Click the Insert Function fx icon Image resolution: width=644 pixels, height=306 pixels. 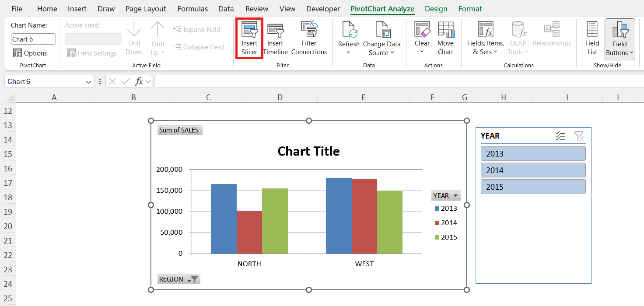point(139,81)
